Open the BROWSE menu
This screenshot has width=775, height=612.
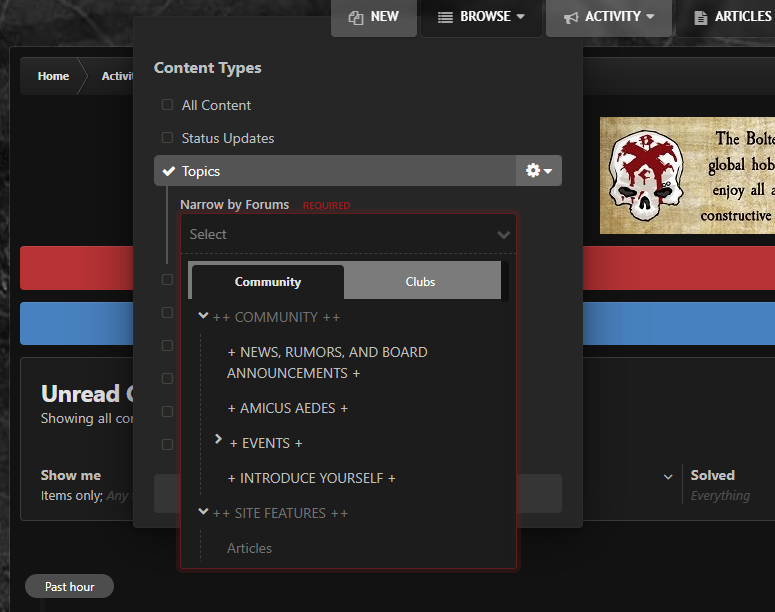tap(481, 17)
